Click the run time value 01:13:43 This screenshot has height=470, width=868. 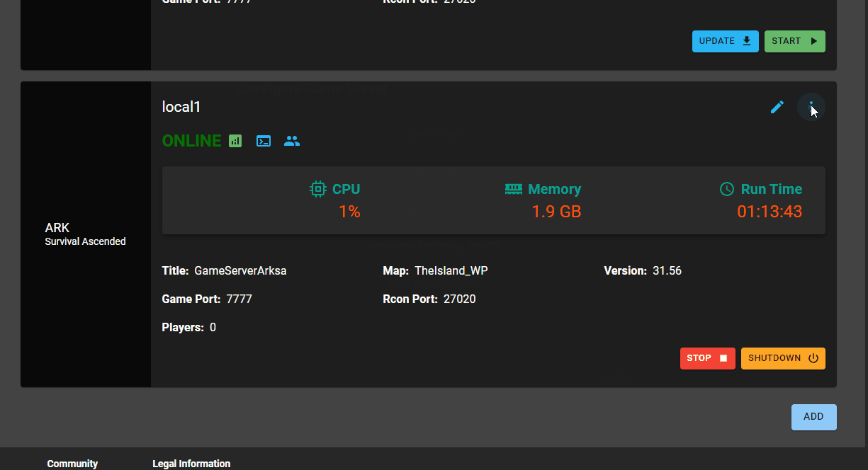(770, 211)
